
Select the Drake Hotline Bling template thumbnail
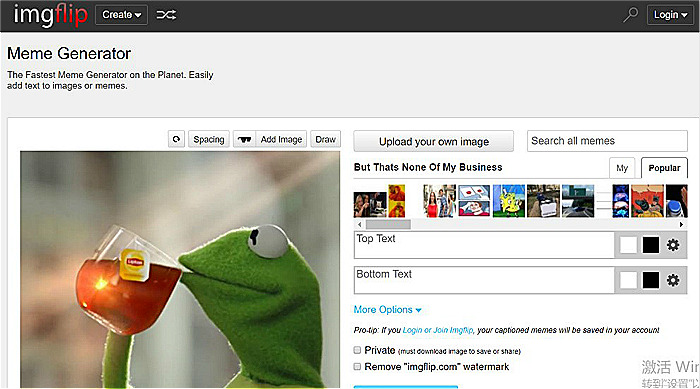[x=396, y=201]
